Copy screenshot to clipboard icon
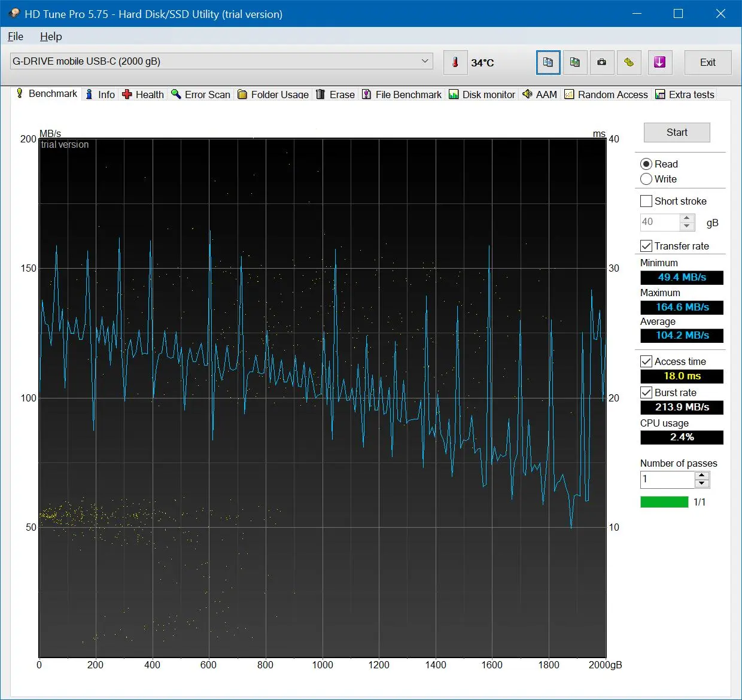The height and width of the screenshot is (700, 742). coord(575,62)
